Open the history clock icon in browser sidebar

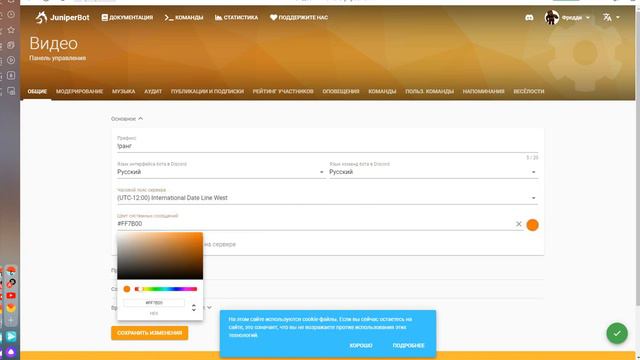[11, 14]
